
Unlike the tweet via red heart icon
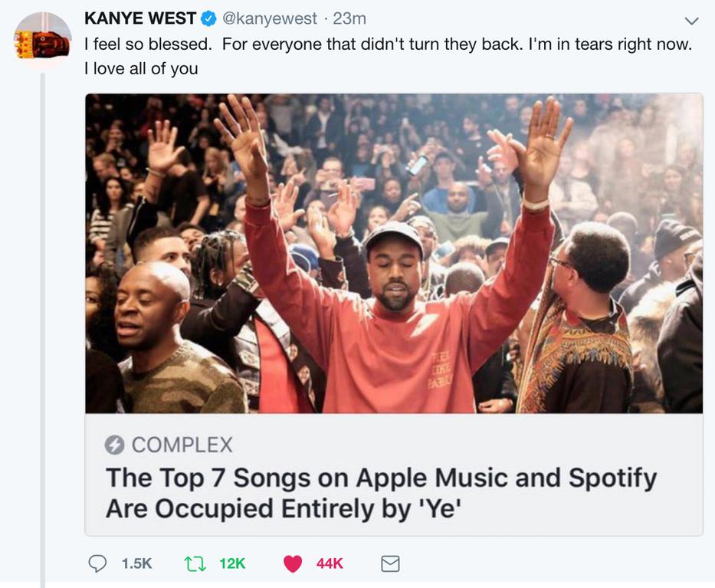click(293, 563)
